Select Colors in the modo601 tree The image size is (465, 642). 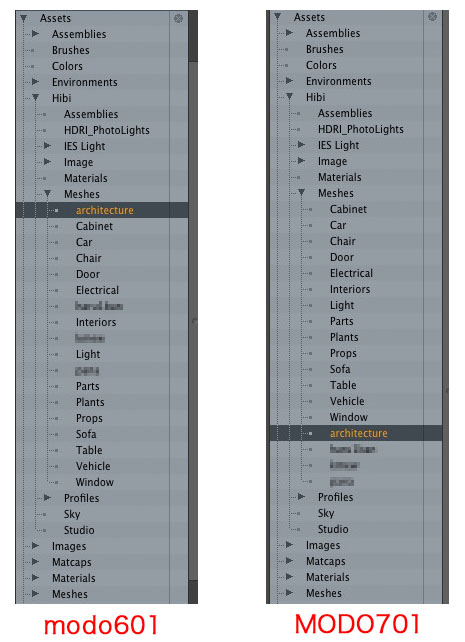(67, 66)
